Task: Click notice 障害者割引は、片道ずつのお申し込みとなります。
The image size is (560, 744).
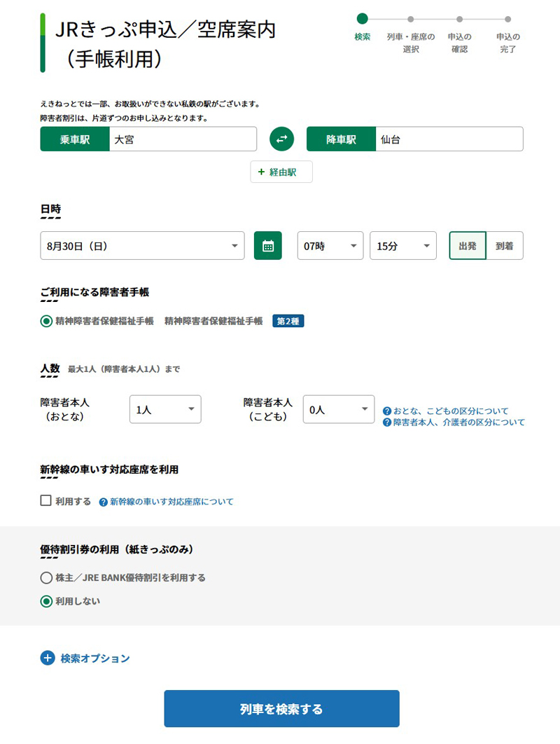Action: [125, 118]
